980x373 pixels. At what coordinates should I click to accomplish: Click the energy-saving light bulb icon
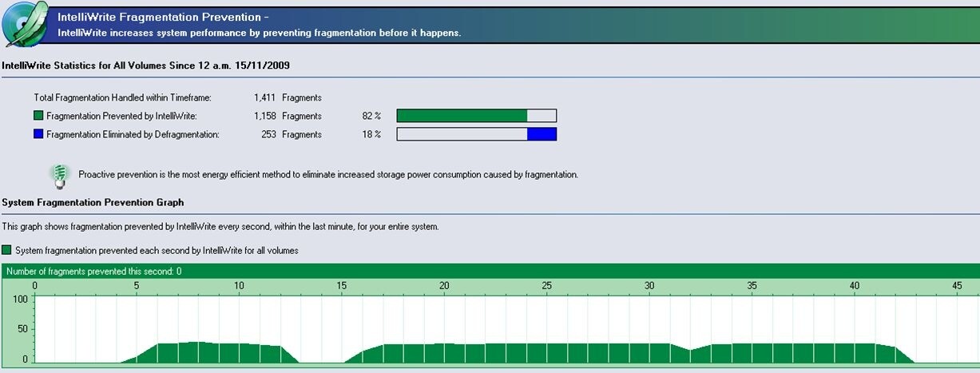(x=60, y=176)
